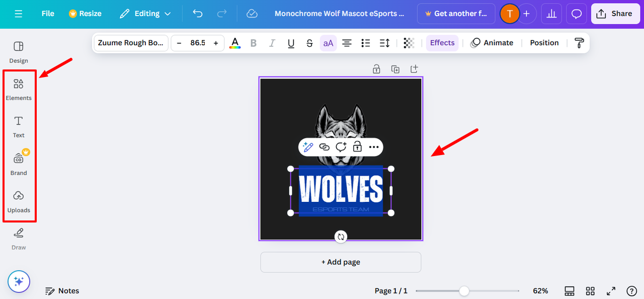The image size is (644, 299).
Task: Lock the page with padlock icon above canvas
Action: pos(376,69)
